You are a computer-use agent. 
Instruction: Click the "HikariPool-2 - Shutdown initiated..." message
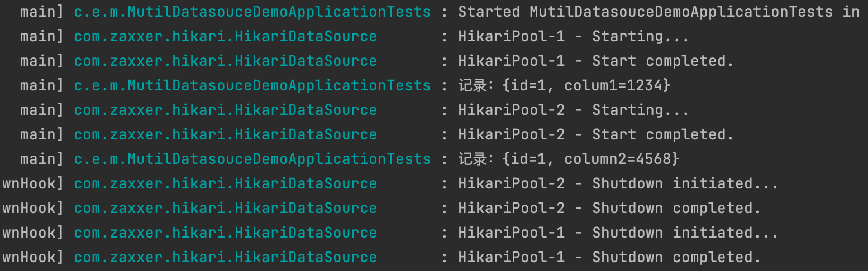(618, 183)
